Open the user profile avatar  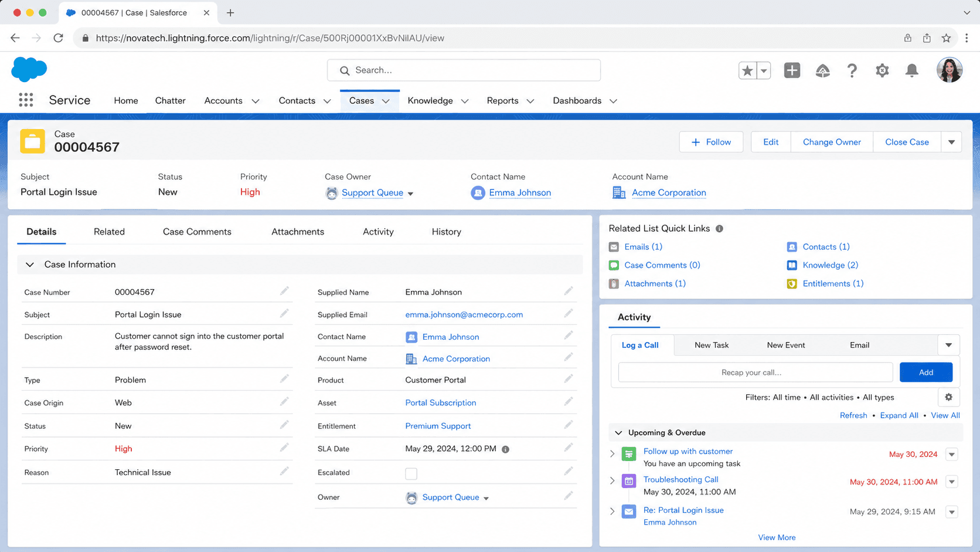[x=950, y=70]
